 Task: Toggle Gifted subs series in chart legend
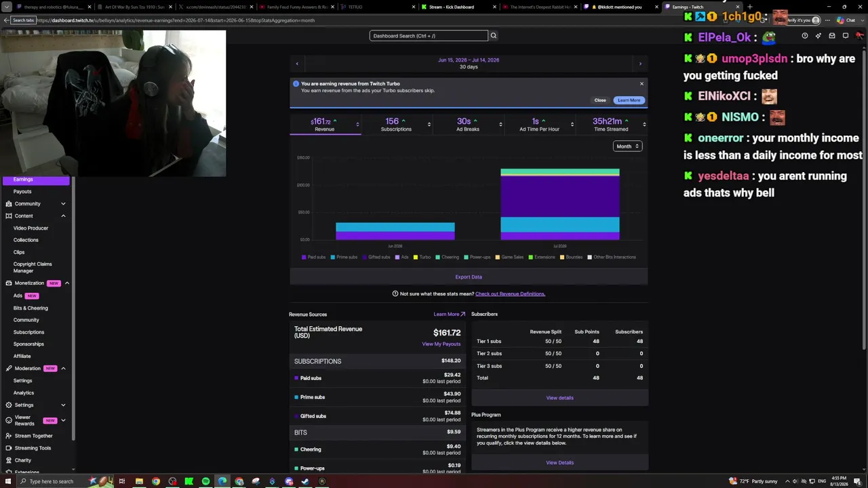point(376,258)
